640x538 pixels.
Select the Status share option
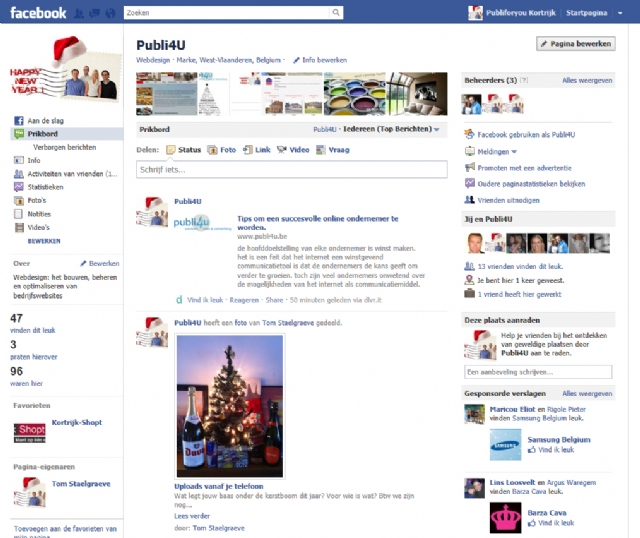point(184,150)
